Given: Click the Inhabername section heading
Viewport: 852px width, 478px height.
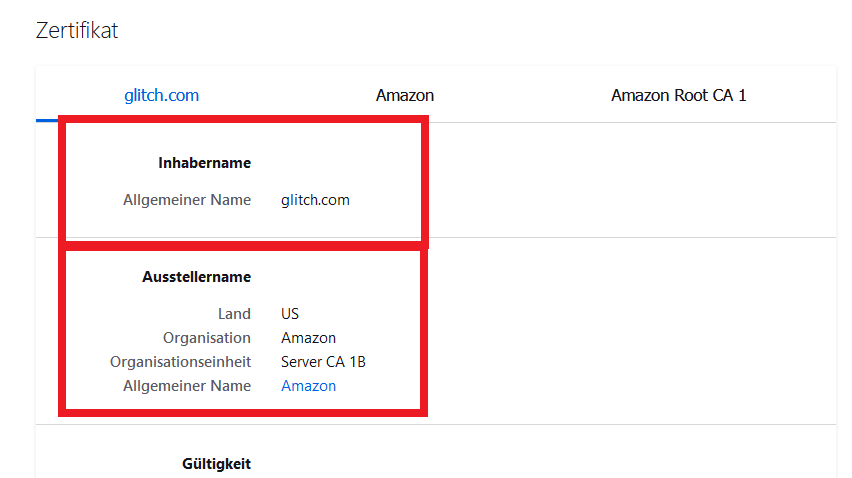Looking at the screenshot, I should click(x=204, y=163).
